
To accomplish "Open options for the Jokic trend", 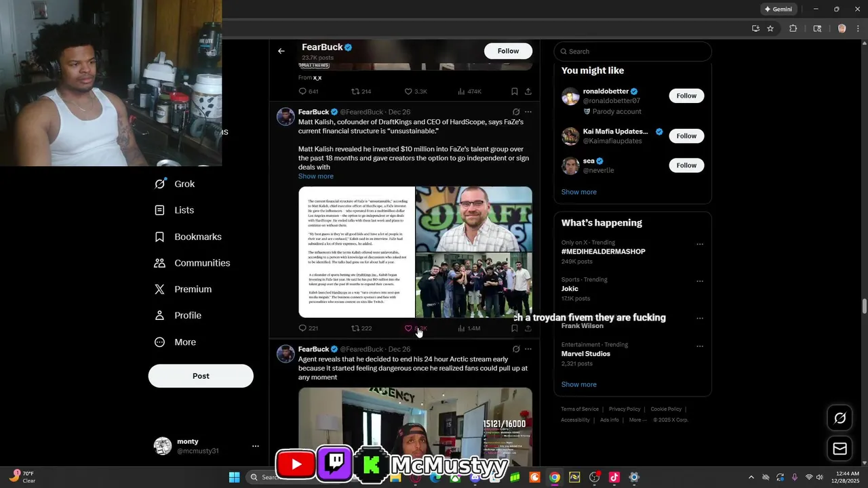I will tap(700, 281).
